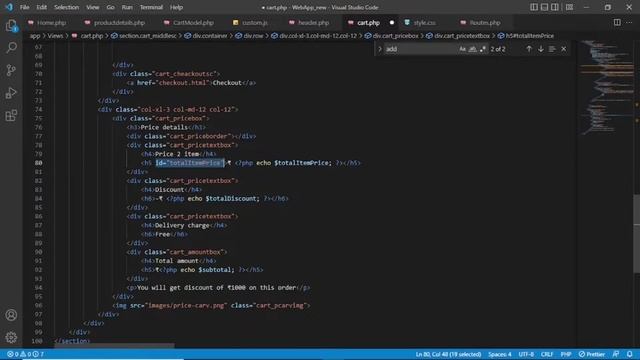Change line ending via CRLF

pos(547,354)
